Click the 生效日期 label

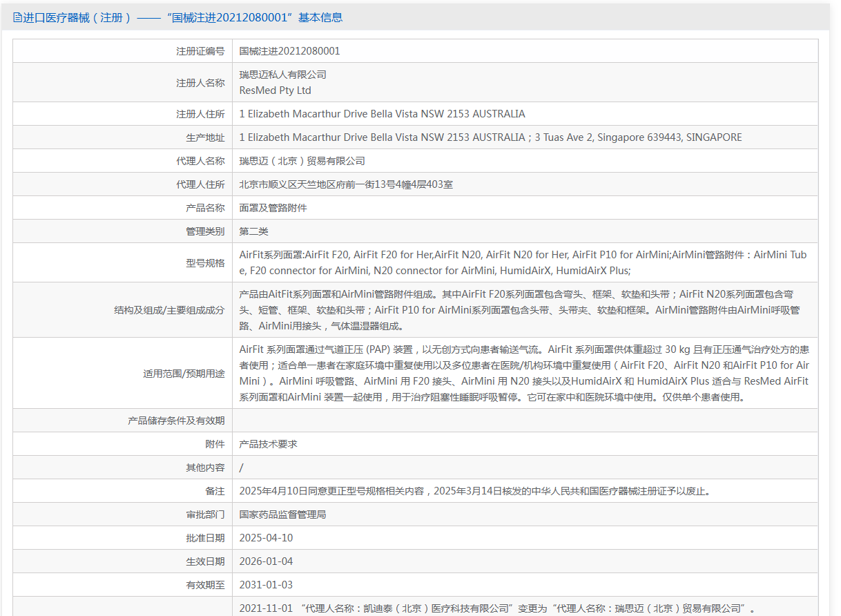point(205,561)
